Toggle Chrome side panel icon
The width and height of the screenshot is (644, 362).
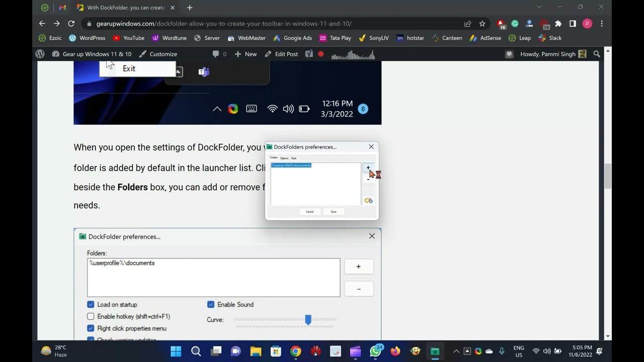573,24
